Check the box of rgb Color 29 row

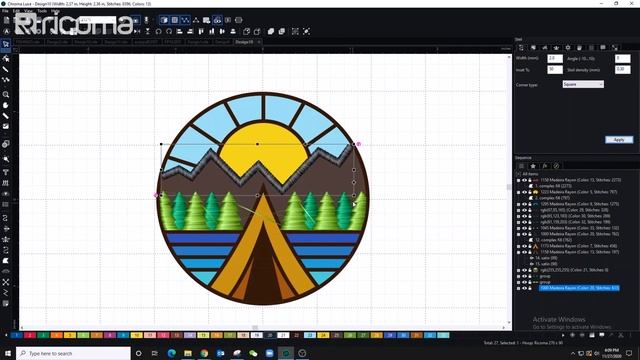click(x=519, y=210)
